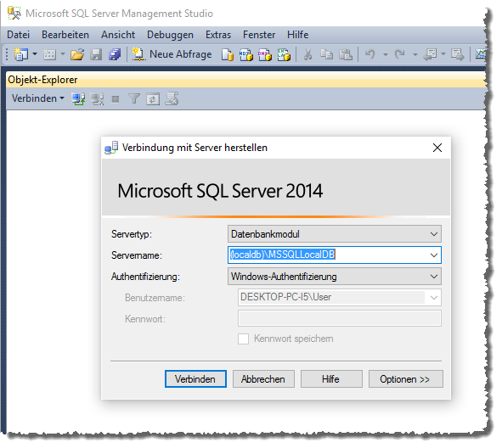
Task: Close the Verbindung mit Server herstellen dialog
Action: tap(437, 148)
